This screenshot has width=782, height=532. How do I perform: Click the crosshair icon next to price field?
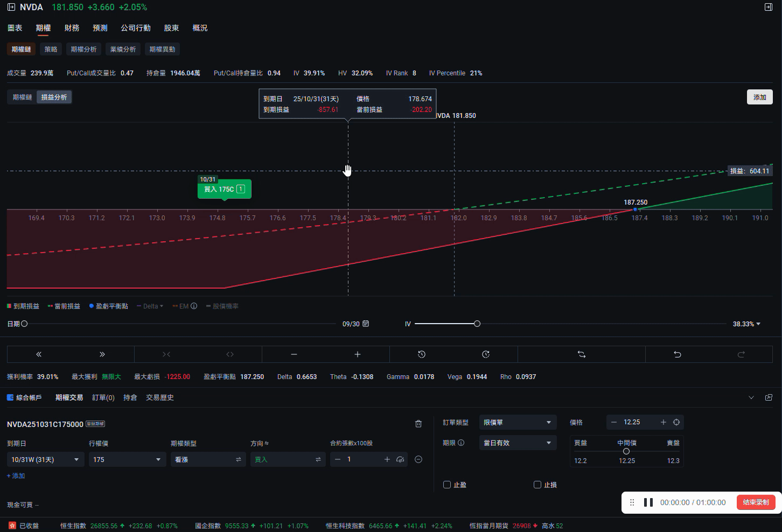click(676, 422)
